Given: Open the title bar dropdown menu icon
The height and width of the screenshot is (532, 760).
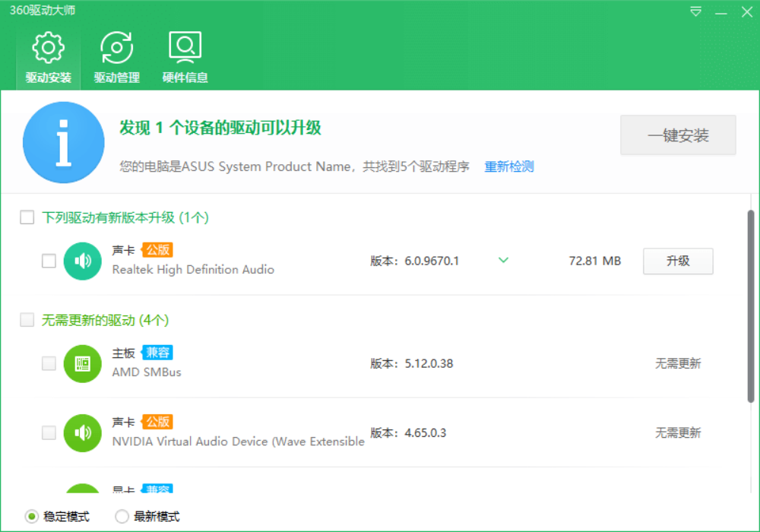Looking at the screenshot, I should (x=695, y=11).
